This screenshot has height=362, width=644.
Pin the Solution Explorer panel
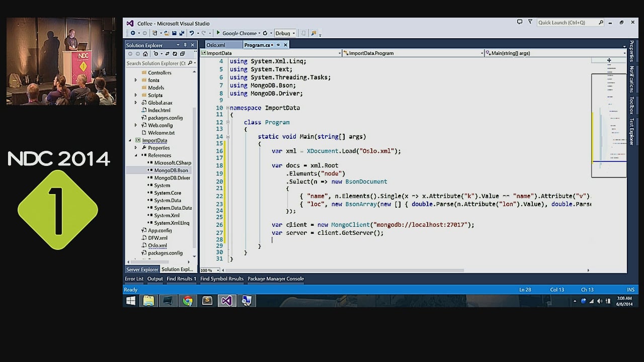186,45
